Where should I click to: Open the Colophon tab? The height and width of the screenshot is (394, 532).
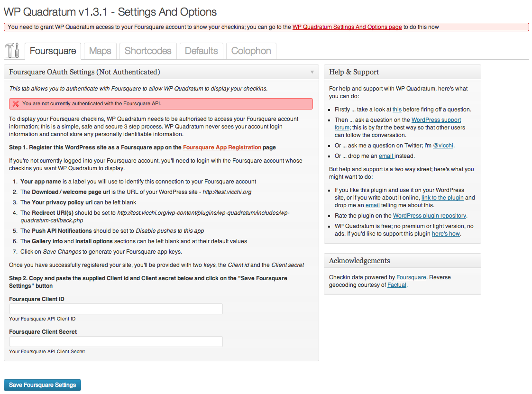point(251,51)
